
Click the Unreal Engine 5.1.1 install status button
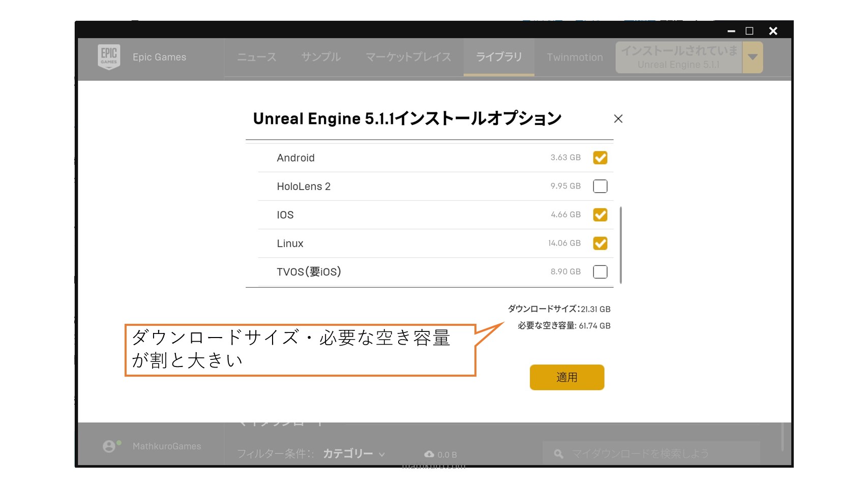tap(679, 57)
